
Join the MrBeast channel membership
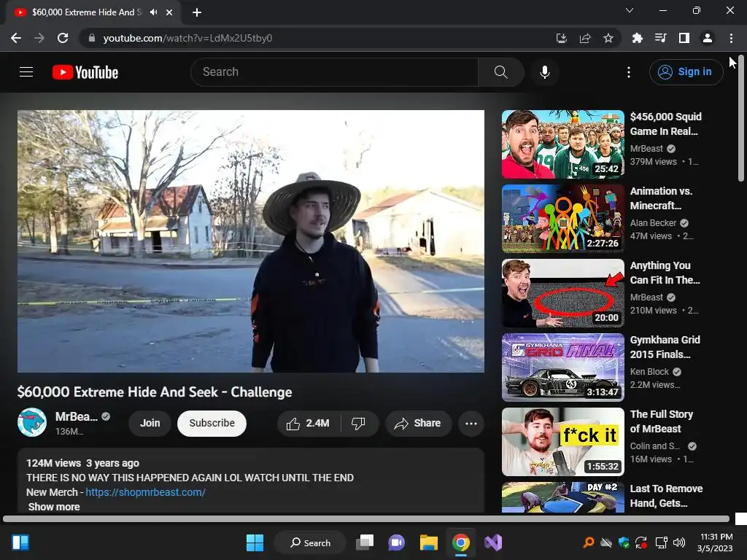(150, 424)
